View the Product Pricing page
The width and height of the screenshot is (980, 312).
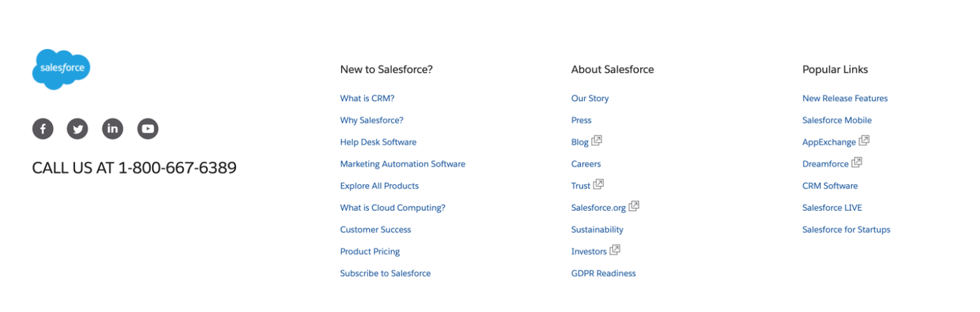[x=370, y=252]
